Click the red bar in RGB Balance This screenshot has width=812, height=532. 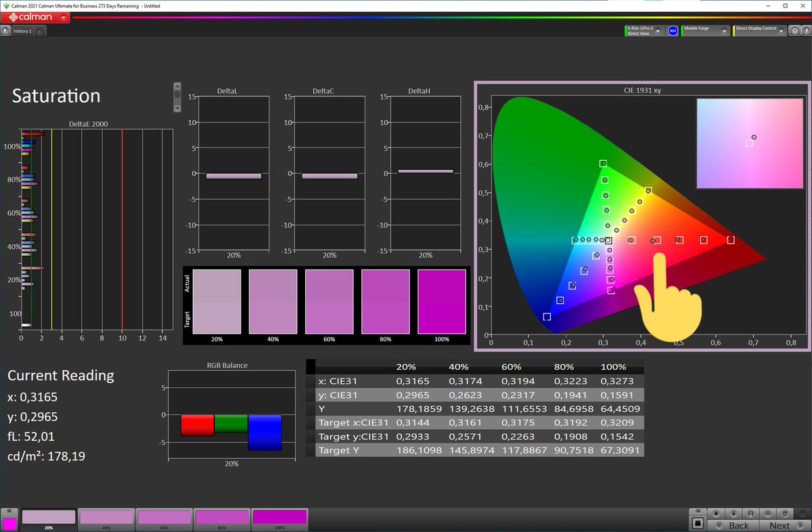click(x=198, y=425)
